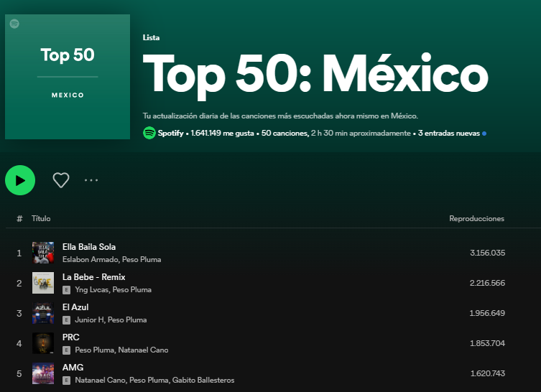The image size is (541, 392).
Task: Click the Título column header
Action: click(41, 218)
